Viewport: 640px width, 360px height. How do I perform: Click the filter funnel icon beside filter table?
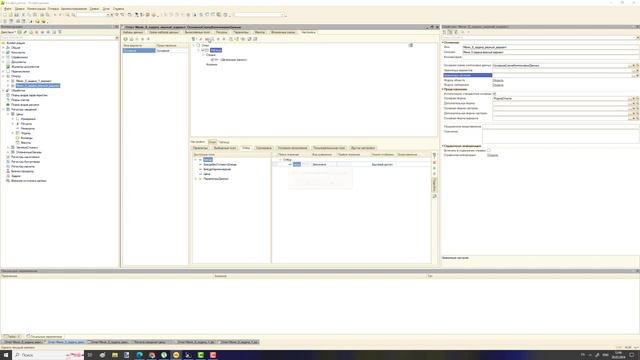tap(434, 156)
